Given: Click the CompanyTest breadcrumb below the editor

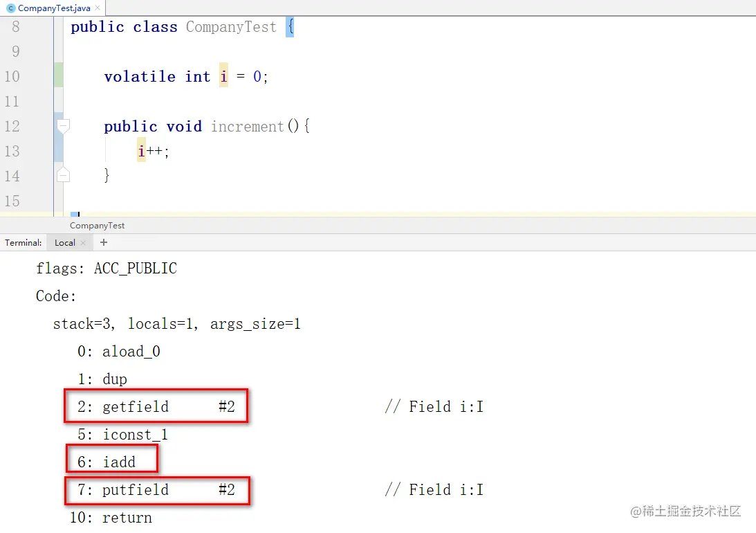Looking at the screenshot, I should pyautogui.click(x=97, y=225).
